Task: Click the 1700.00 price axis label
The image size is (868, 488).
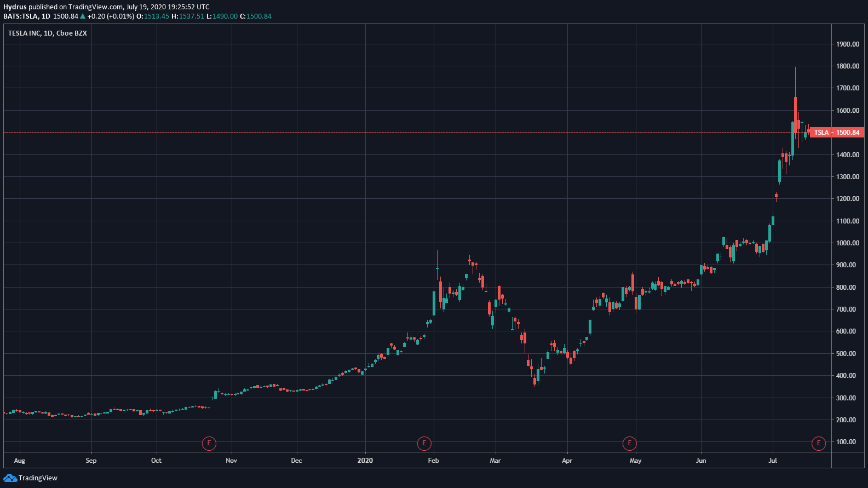Action: coord(848,88)
